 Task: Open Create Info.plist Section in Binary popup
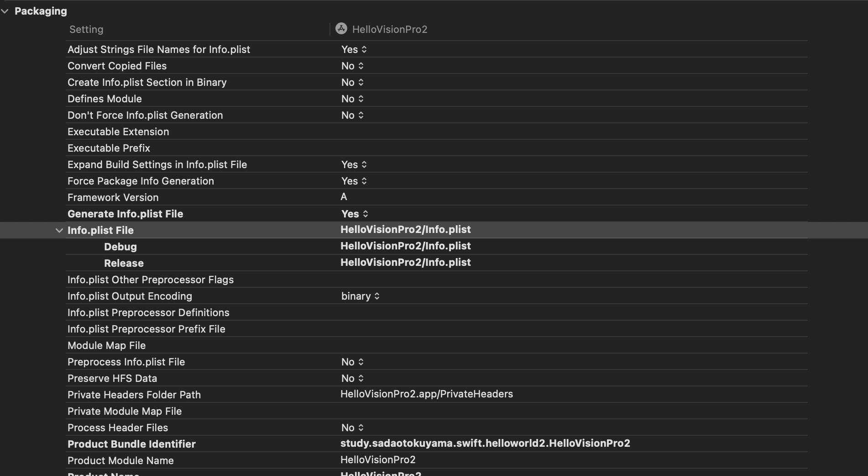[x=352, y=82]
